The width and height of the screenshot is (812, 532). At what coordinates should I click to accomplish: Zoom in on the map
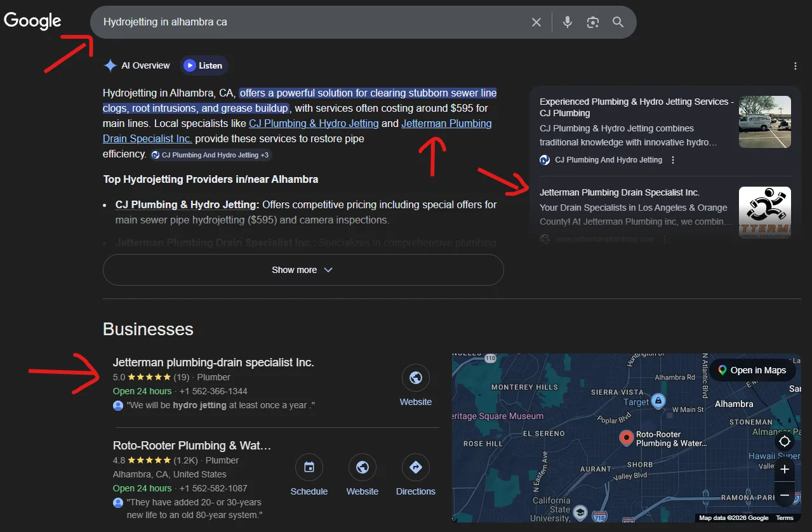click(x=785, y=469)
